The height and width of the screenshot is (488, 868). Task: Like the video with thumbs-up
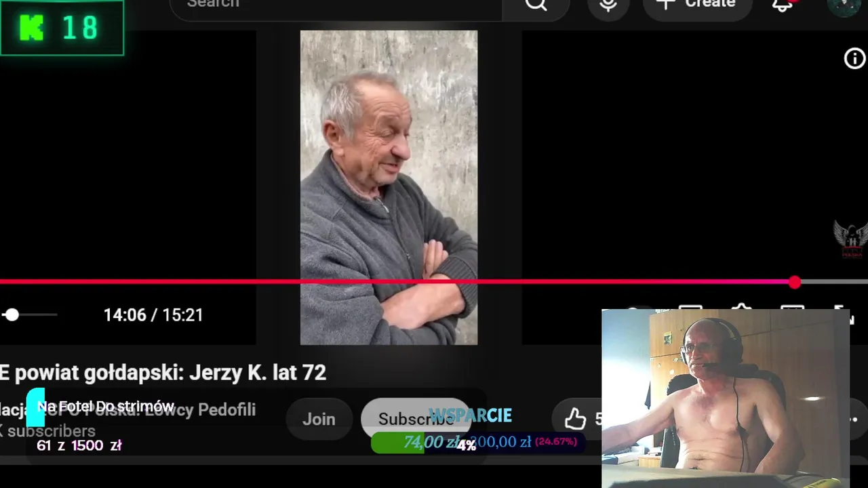576,419
